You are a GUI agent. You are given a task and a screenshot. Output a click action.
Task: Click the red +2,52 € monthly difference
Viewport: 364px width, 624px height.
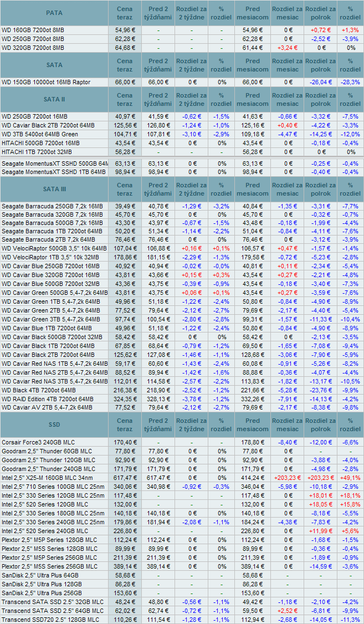point(287,611)
